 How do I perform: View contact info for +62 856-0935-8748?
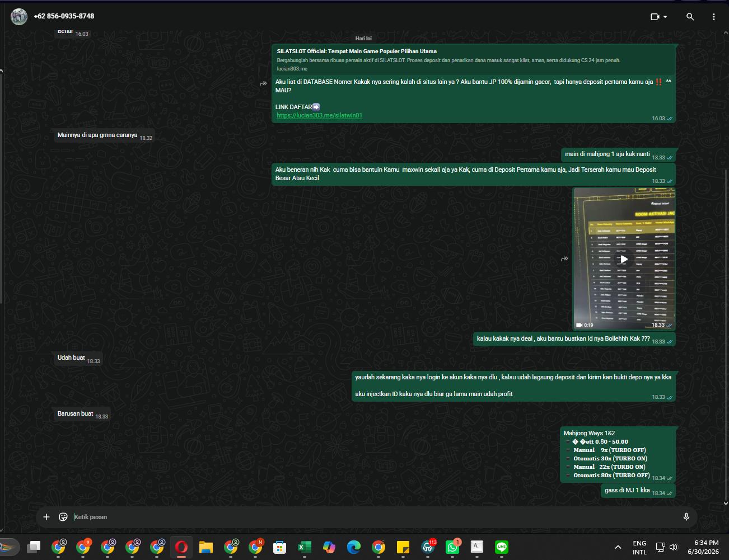pos(64,16)
